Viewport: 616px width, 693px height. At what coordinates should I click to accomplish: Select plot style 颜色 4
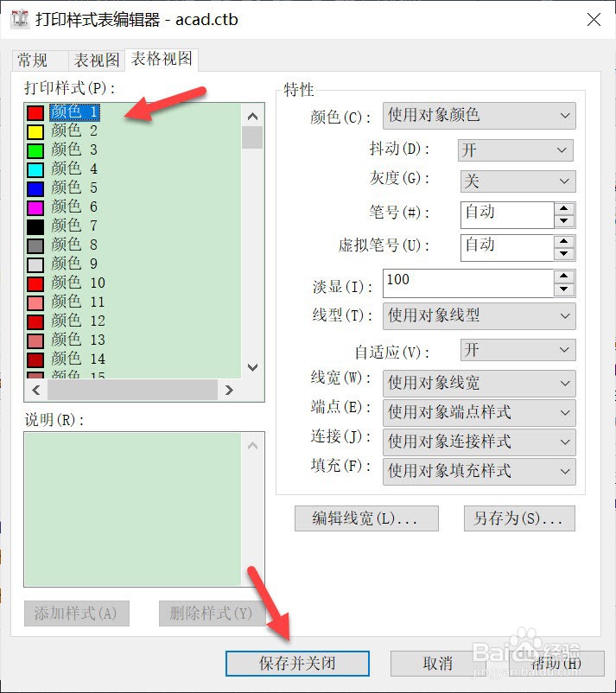click(73, 168)
